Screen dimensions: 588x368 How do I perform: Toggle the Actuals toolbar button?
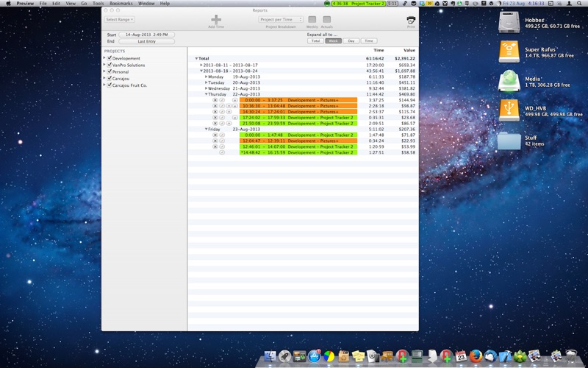coord(327,20)
